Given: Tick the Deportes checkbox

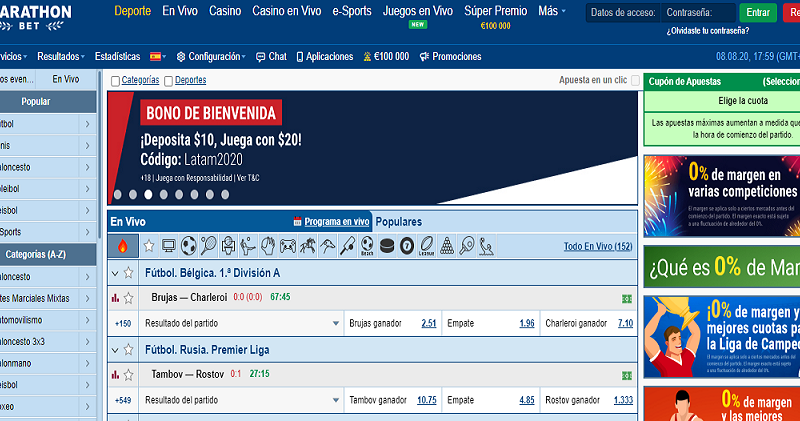Looking at the screenshot, I should [x=168, y=81].
